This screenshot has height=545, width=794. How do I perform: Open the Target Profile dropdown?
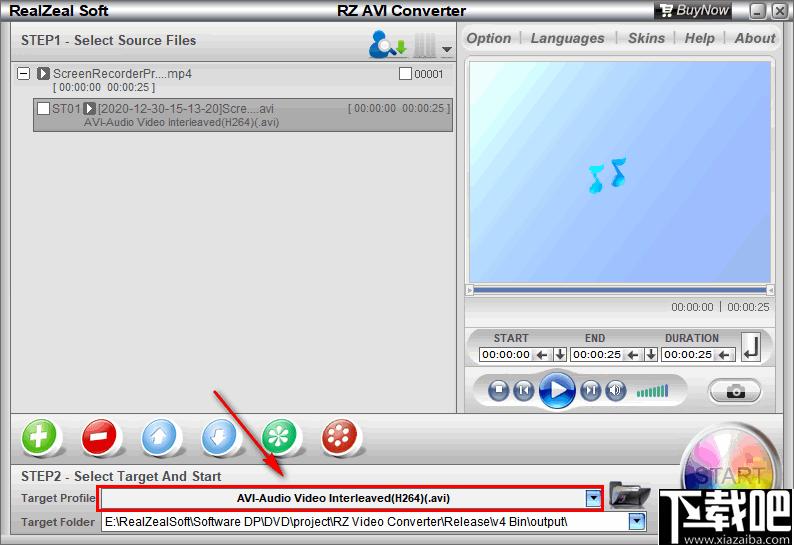point(593,498)
